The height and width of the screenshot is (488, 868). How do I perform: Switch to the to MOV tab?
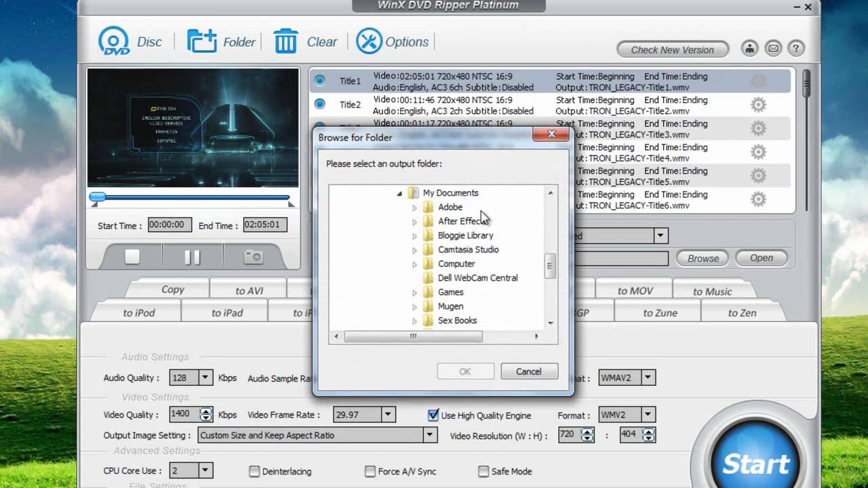[635, 290]
